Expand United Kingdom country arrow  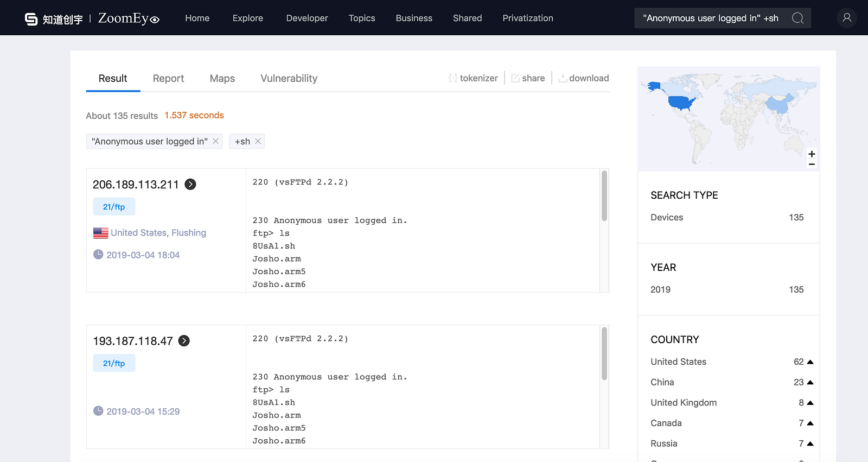click(x=810, y=403)
